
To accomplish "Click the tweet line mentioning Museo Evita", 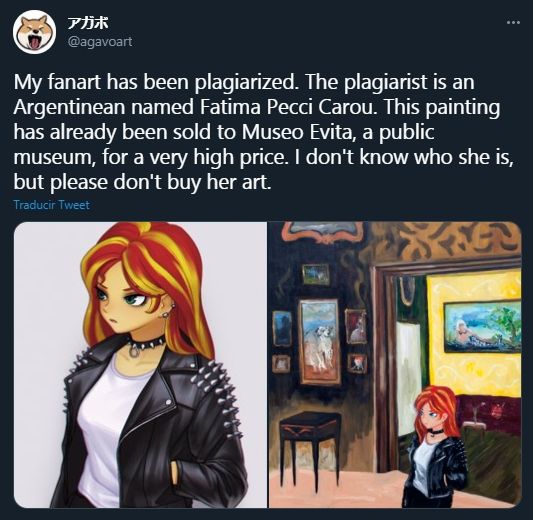I will coord(224,132).
